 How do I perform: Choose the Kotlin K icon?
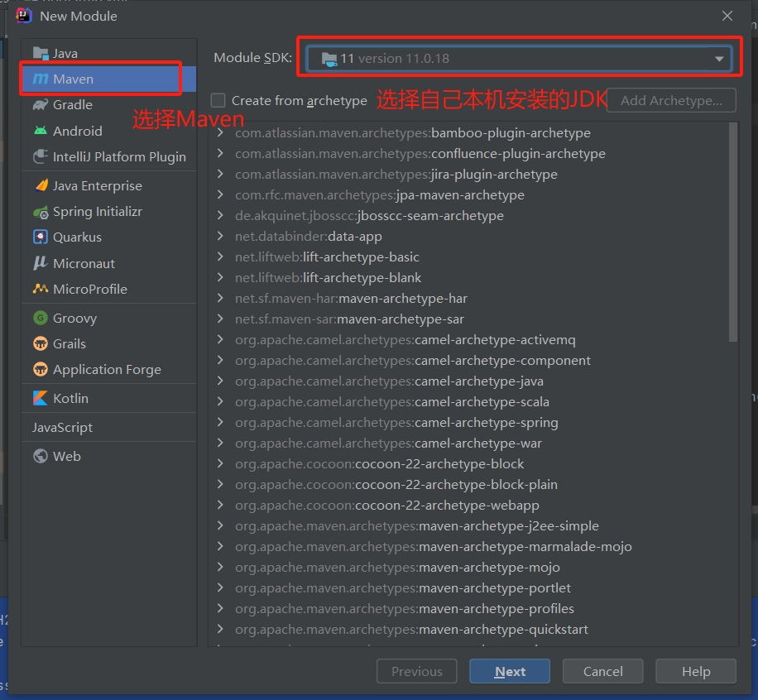(x=41, y=398)
